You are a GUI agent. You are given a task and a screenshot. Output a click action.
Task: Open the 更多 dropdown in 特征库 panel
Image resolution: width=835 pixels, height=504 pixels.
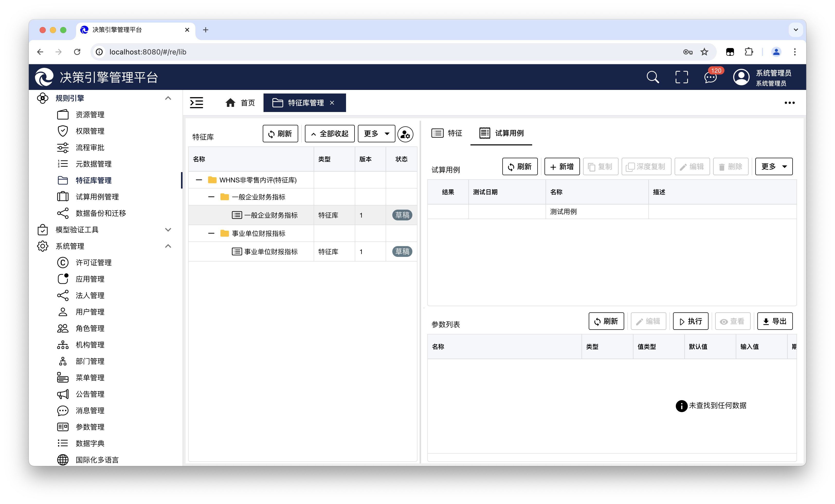376,134
